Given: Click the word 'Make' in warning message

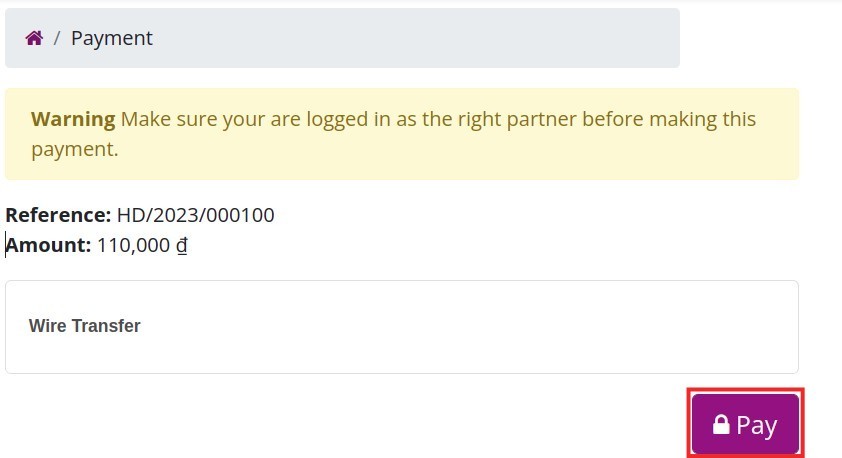Looking at the screenshot, I should [x=146, y=119].
